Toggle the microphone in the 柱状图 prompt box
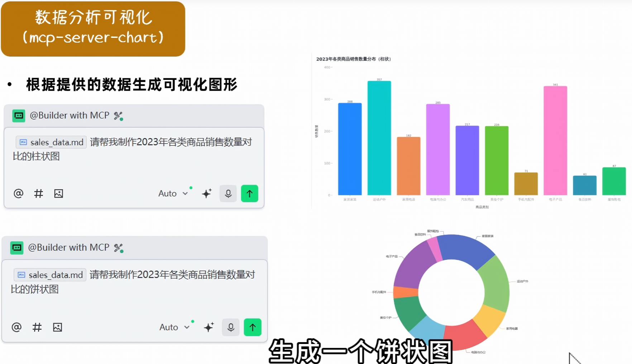 (x=228, y=194)
